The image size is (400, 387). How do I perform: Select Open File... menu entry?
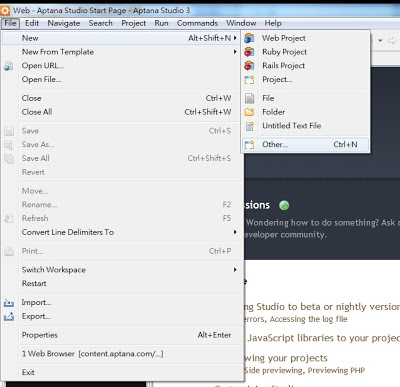click(x=121, y=79)
